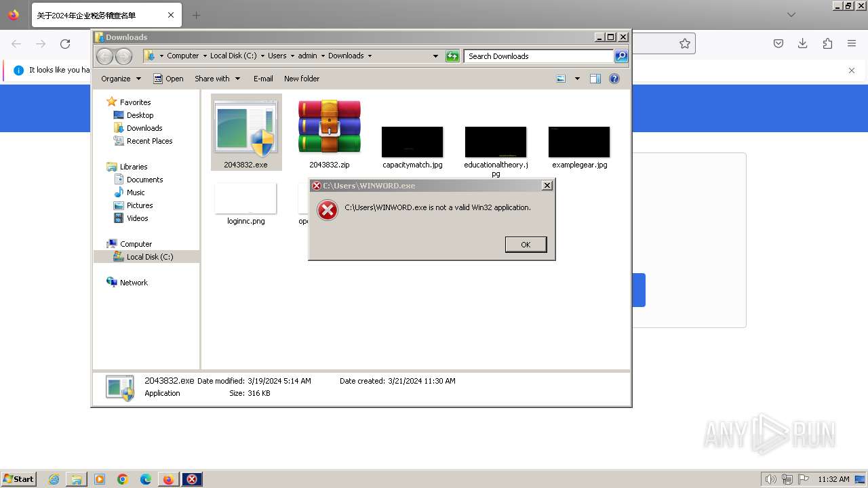Select Videos library

(137, 218)
